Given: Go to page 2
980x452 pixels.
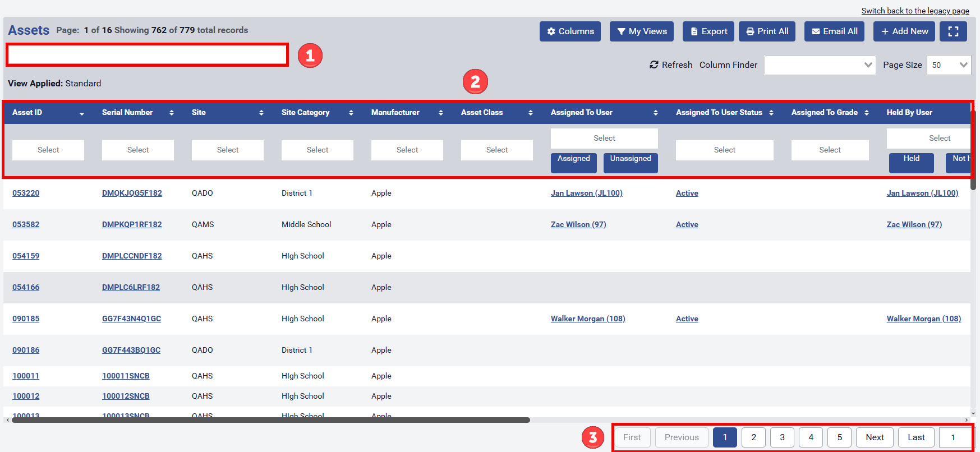Looking at the screenshot, I should point(753,437).
